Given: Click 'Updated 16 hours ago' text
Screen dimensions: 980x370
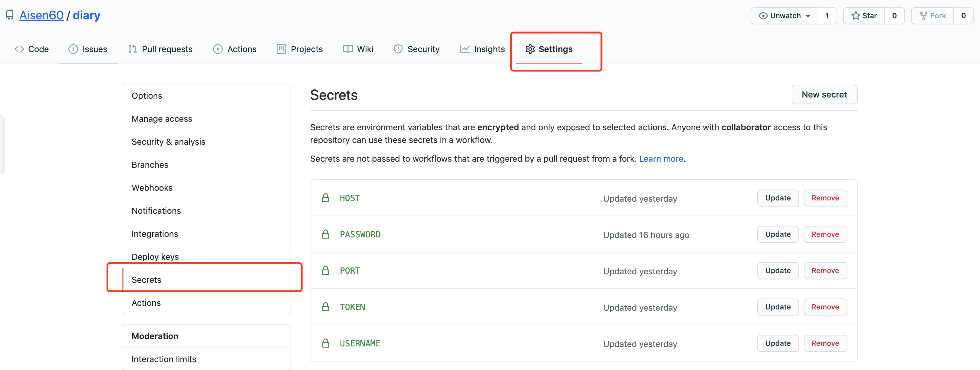Looking at the screenshot, I should pyautogui.click(x=646, y=235).
